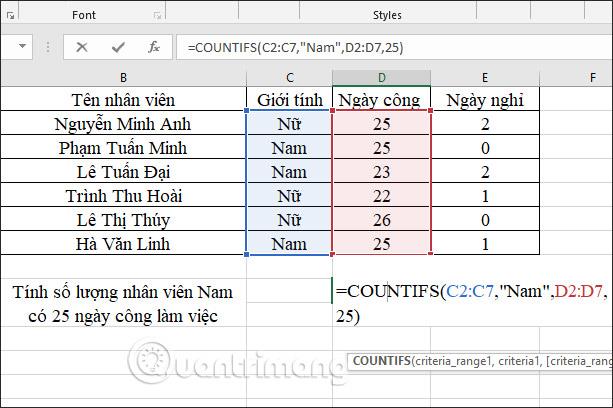Click gender cell for Lê Tuấn Đại
The height and width of the screenshot is (408, 613).
coord(289,171)
